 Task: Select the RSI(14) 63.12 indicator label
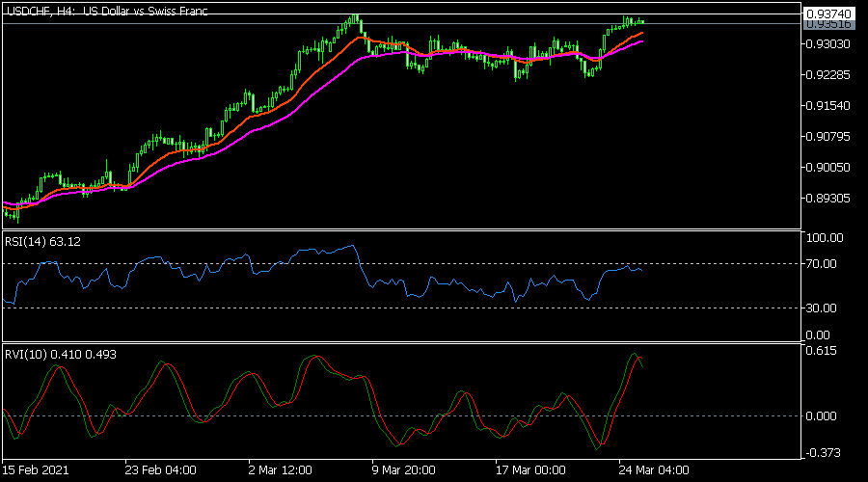click(42, 242)
